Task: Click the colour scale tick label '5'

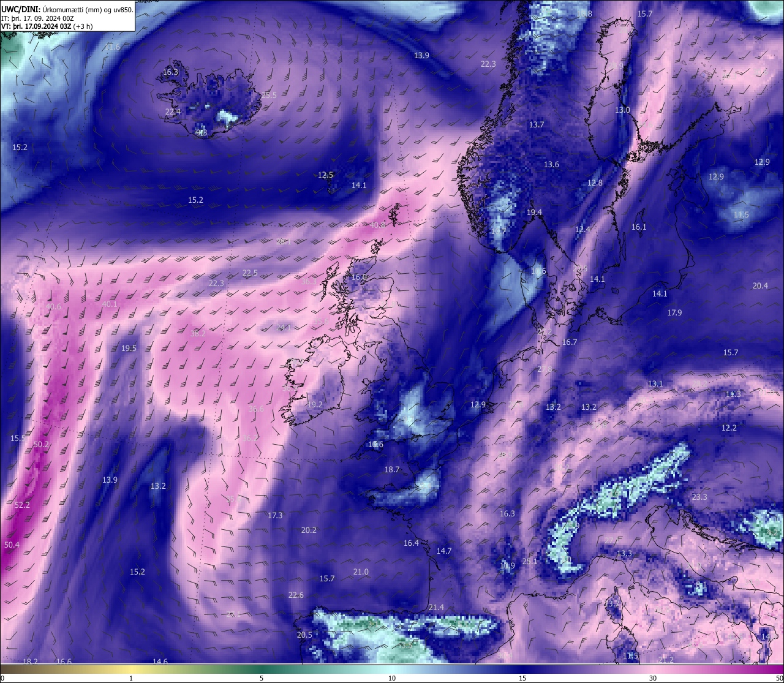Action: coord(262,677)
